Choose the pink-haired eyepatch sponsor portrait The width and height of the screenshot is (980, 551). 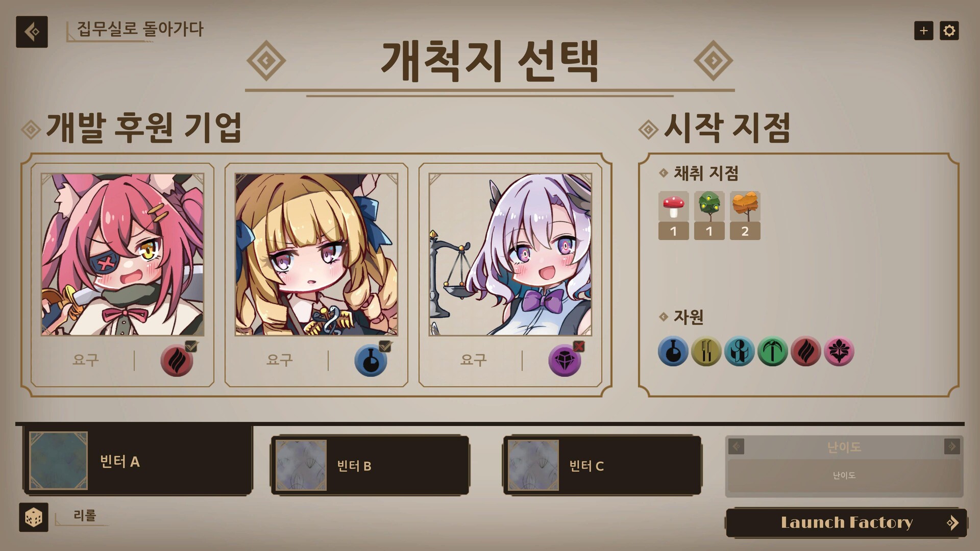pos(122,255)
